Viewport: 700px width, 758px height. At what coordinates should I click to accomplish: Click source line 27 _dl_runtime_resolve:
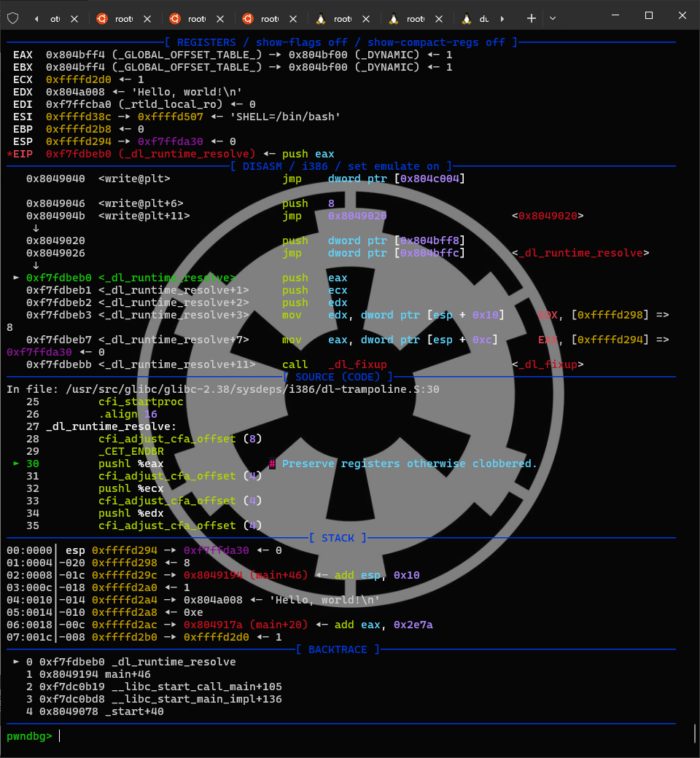point(101,426)
